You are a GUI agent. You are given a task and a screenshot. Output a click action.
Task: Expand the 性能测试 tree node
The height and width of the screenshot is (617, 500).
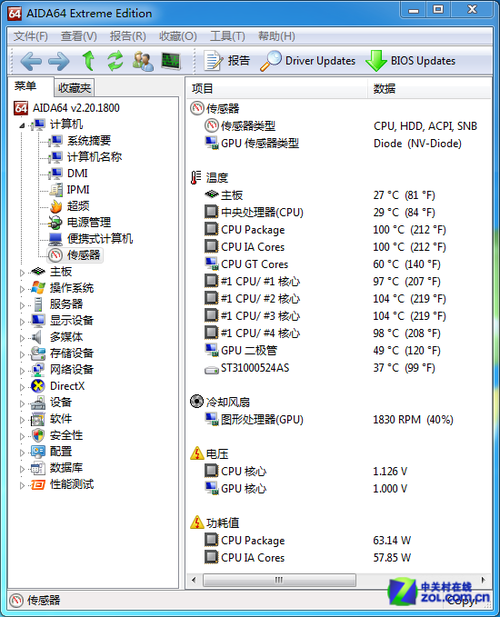click(22, 485)
